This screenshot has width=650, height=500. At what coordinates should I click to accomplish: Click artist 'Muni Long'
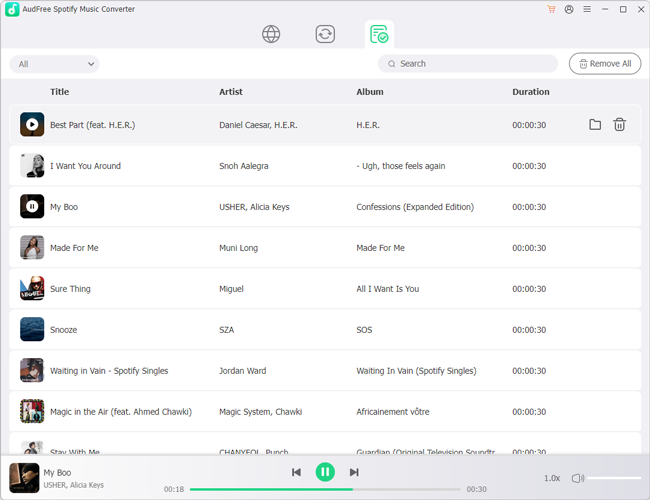click(x=238, y=248)
